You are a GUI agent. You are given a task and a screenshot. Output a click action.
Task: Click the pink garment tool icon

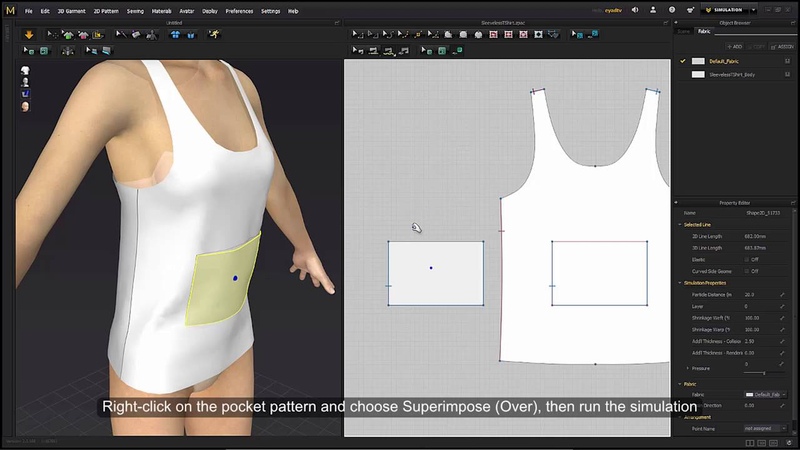click(83, 35)
